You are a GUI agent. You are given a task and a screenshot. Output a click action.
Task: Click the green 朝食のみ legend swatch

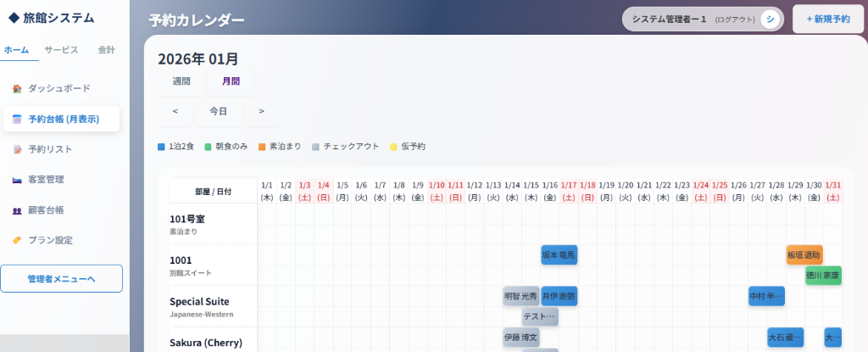click(209, 147)
